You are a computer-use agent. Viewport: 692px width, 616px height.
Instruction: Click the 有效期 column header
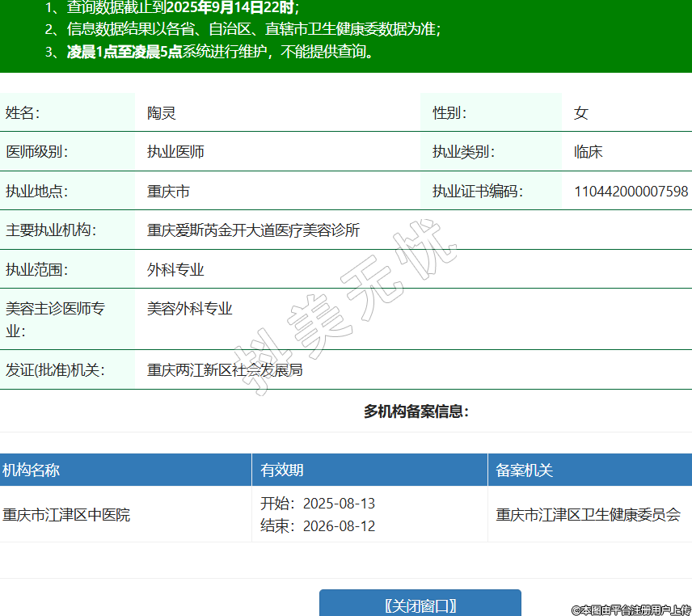(281, 470)
